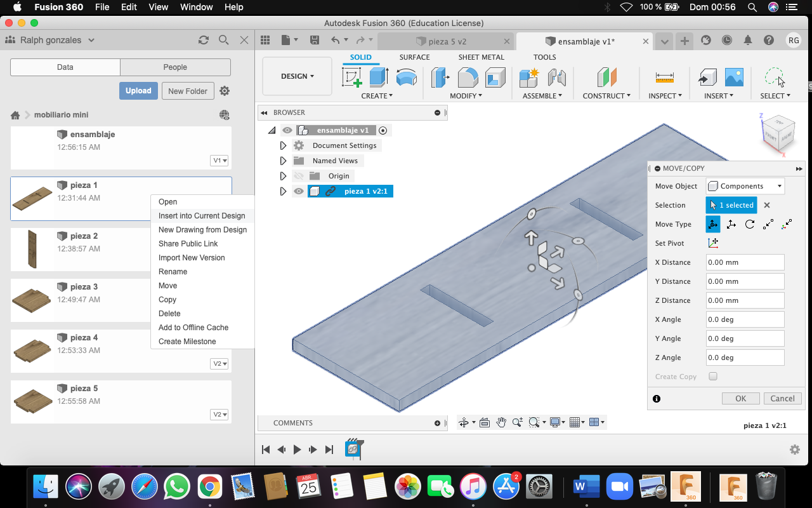Select the Extrude tool
Viewport: 812px width, 508px height.
[x=379, y=77]
